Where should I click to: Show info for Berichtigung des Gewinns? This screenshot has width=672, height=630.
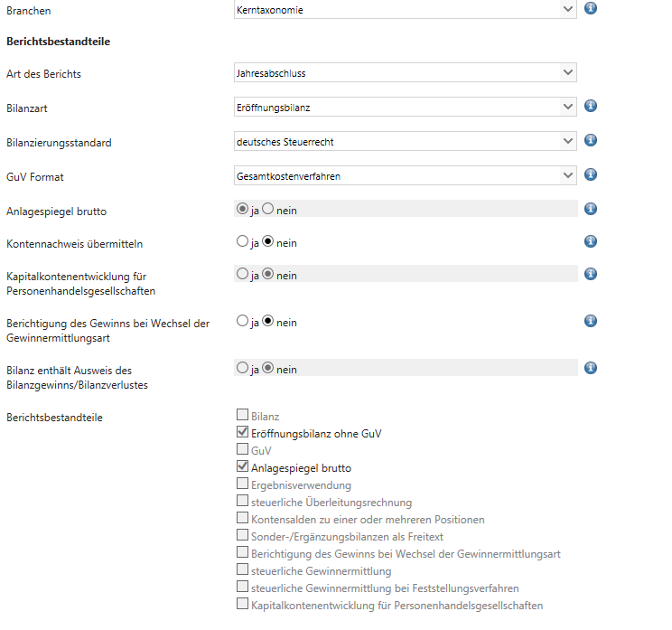[x=592, y=321]
